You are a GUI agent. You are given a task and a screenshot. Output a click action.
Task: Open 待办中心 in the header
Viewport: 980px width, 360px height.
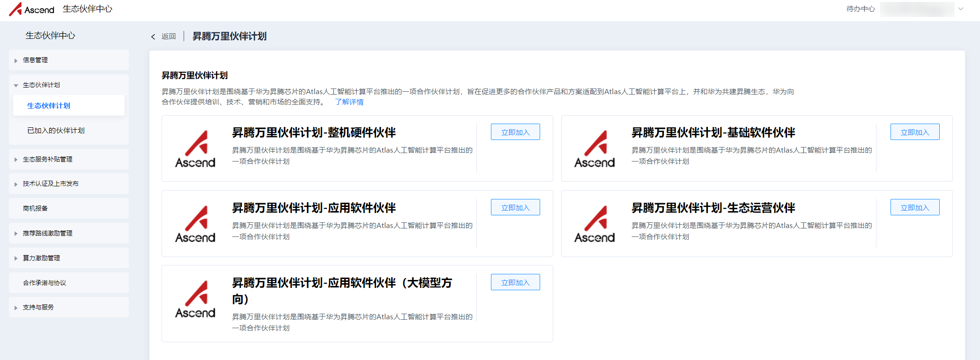861,9
